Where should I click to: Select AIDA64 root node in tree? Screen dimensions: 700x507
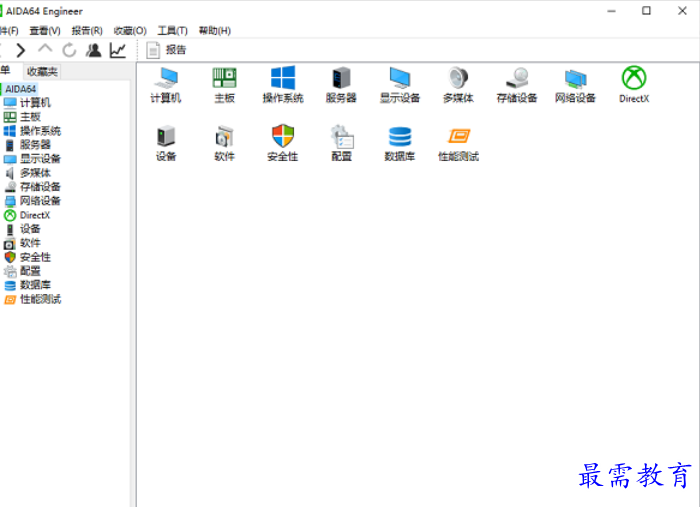click(x=20, y=89)
